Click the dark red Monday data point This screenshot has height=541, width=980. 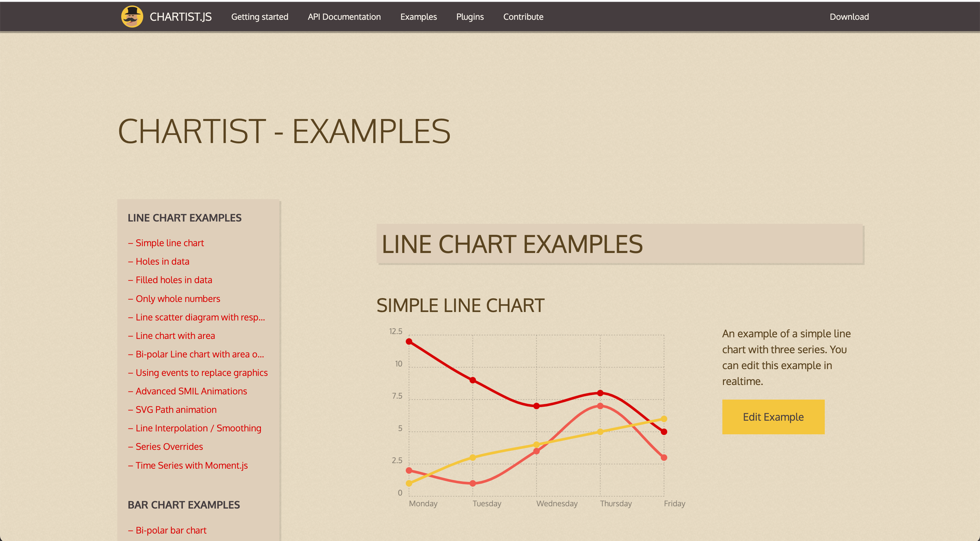click(x=409, y=342)
